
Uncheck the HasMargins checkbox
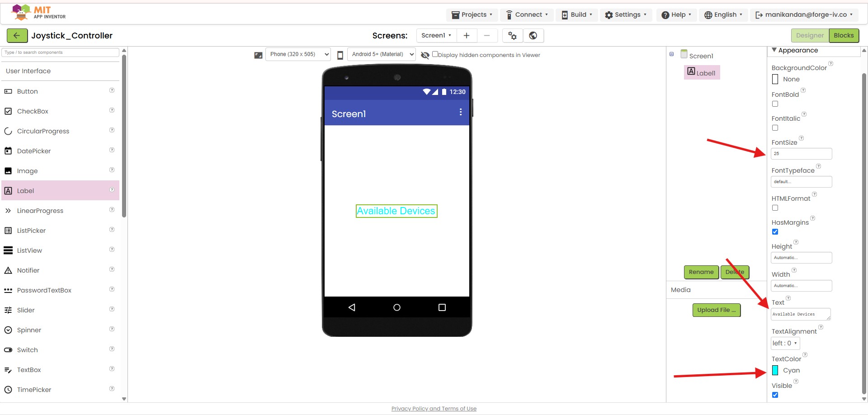coord(775,232)
